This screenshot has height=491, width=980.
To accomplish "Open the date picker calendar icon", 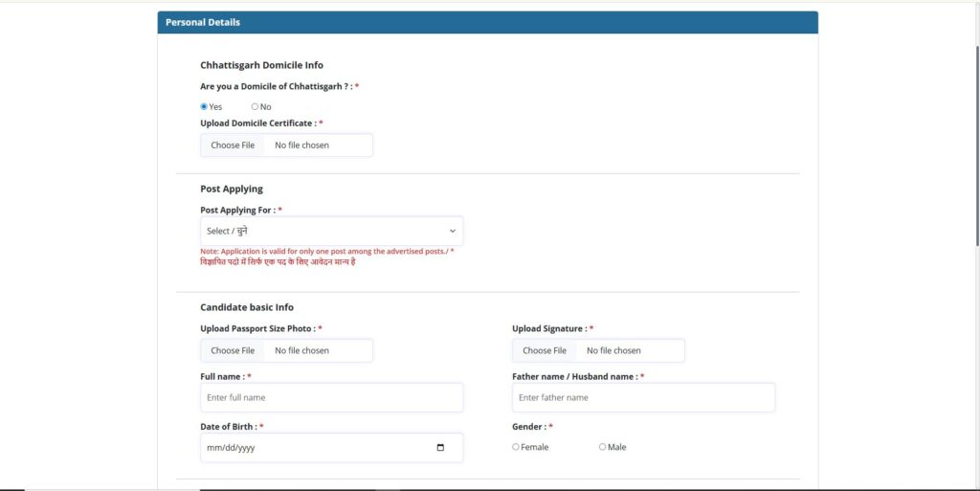I will (440, 448).
